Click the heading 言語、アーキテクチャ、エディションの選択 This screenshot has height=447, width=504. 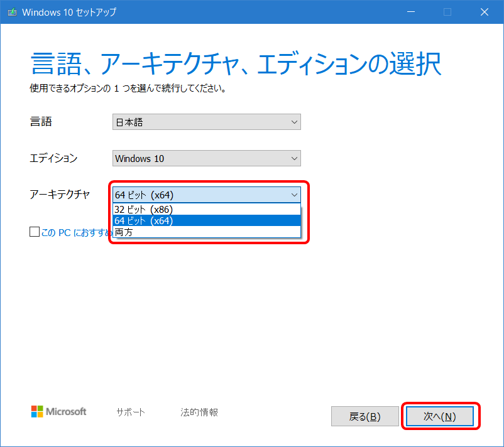pyautogui.click(x=236, y=63)
